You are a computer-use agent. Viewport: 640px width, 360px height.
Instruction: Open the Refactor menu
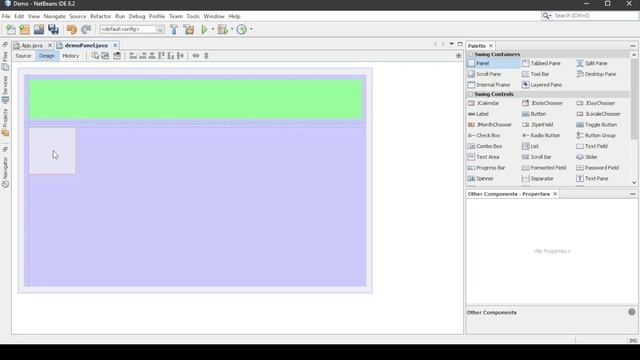(x=100, y=16)
